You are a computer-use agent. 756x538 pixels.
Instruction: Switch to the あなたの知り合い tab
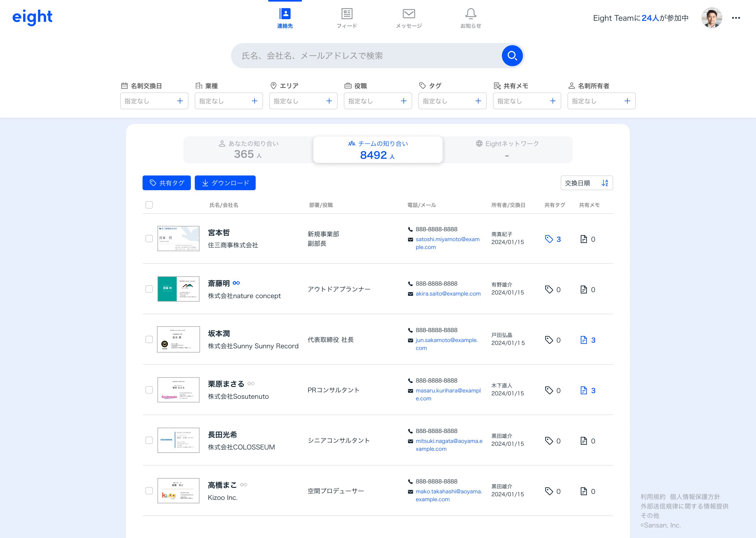click(x=248, y=150)
